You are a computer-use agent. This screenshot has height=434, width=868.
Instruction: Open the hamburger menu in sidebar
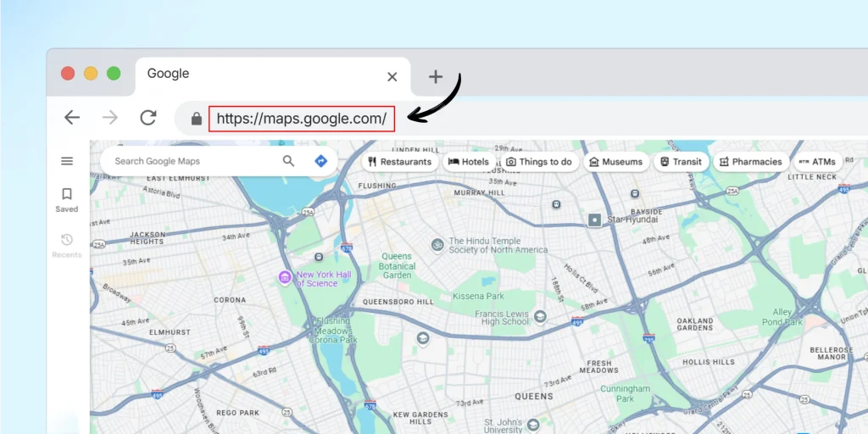pyautogui.click(x=67, y=161)
